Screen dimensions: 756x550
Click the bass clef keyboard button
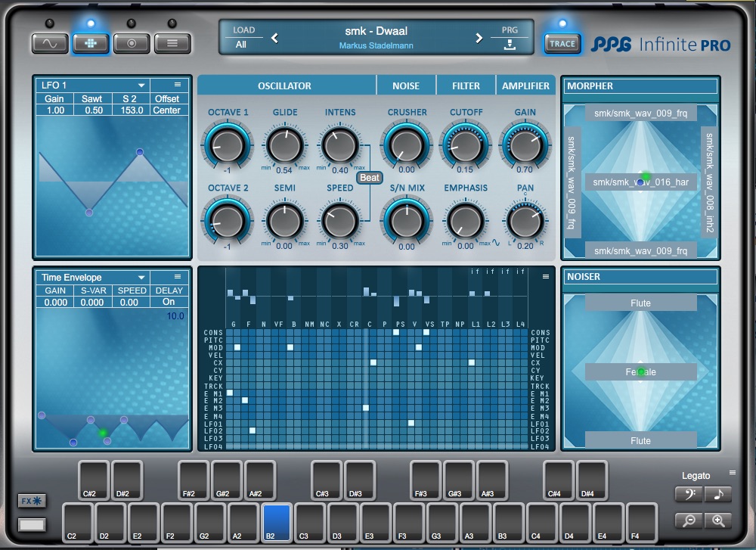(688, 494)
